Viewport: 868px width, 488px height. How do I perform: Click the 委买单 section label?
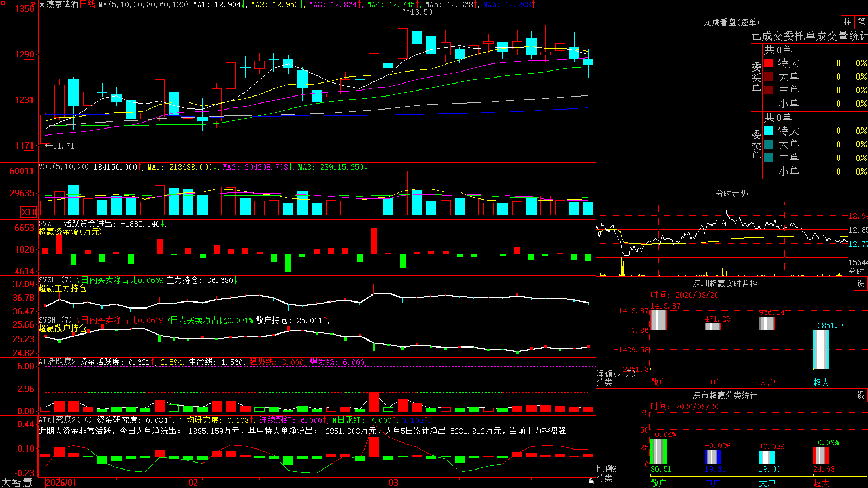point(756,77)
